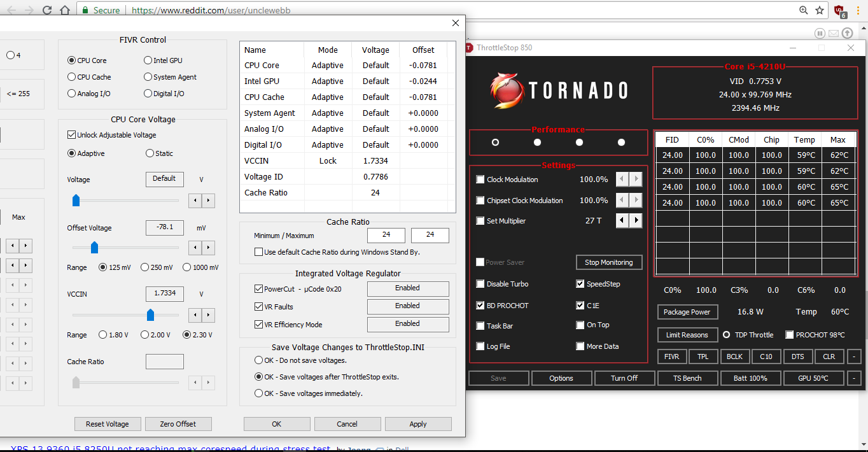Toggle VR Faults checkbox

(x=258, y=307)
